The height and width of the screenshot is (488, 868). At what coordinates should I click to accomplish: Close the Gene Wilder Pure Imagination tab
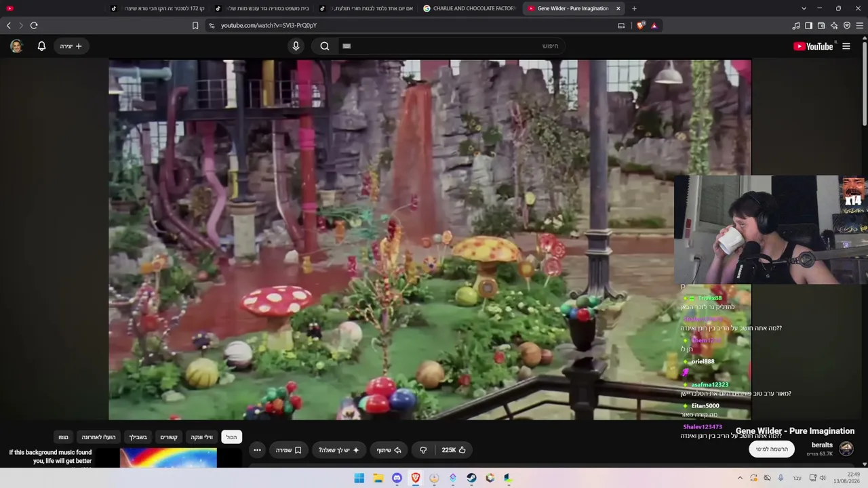pyautogui.click(x=618, y=8)
